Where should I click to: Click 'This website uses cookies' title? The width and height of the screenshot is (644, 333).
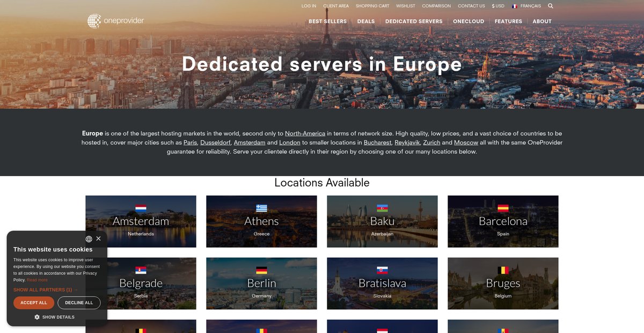tap(53, 249)
